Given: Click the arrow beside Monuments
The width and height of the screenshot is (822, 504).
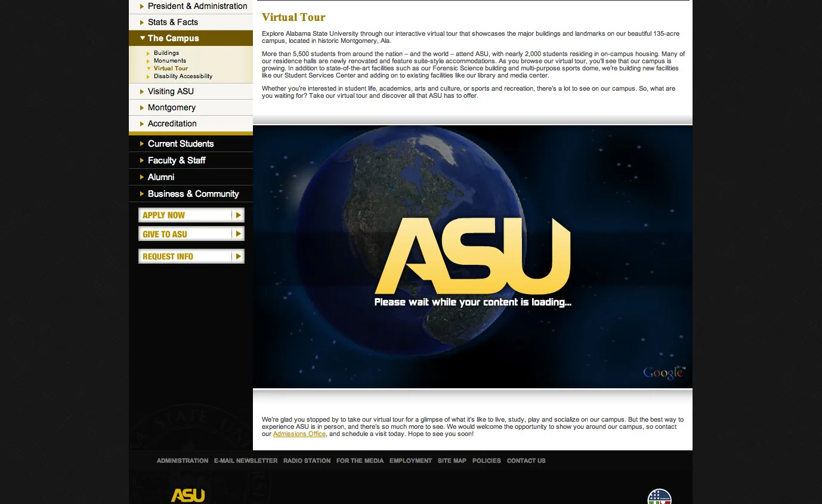Looking at the screenshot, I should [x=148, y=61].
